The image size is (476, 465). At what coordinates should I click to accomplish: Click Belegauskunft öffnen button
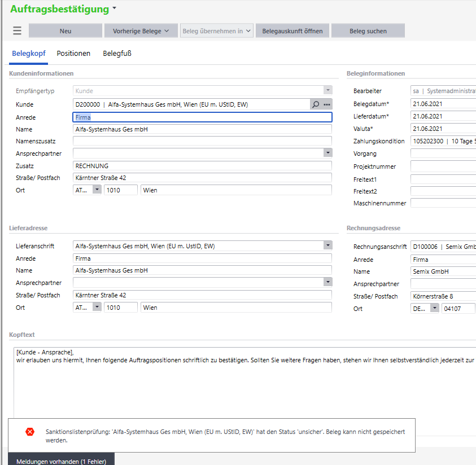click(x=292, y=31)
